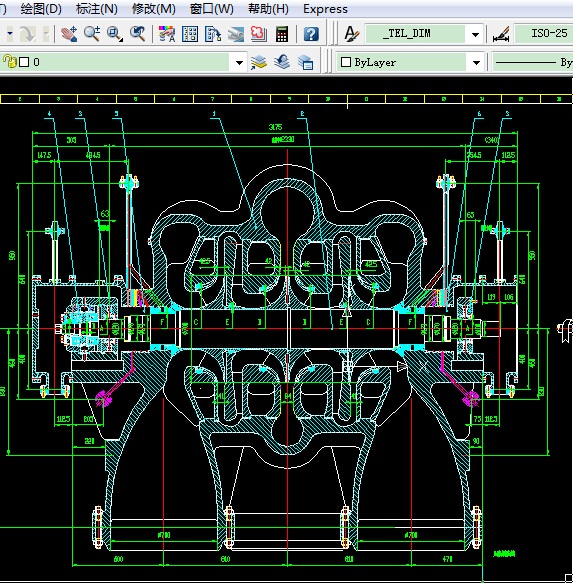This screenshot has height=583, width=573.
Task: Choose the Zoom Window tool
Action: click(114, 34)
